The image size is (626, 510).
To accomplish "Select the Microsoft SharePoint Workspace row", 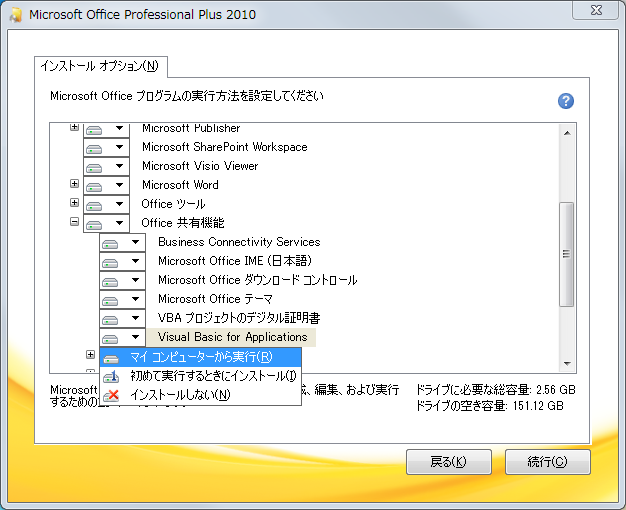I will (x=225, y=147).
